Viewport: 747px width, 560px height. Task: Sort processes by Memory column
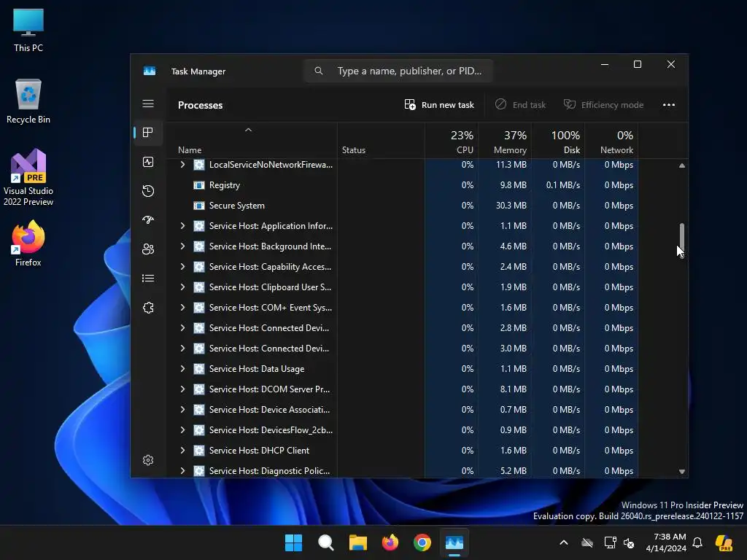click(505, 141)
